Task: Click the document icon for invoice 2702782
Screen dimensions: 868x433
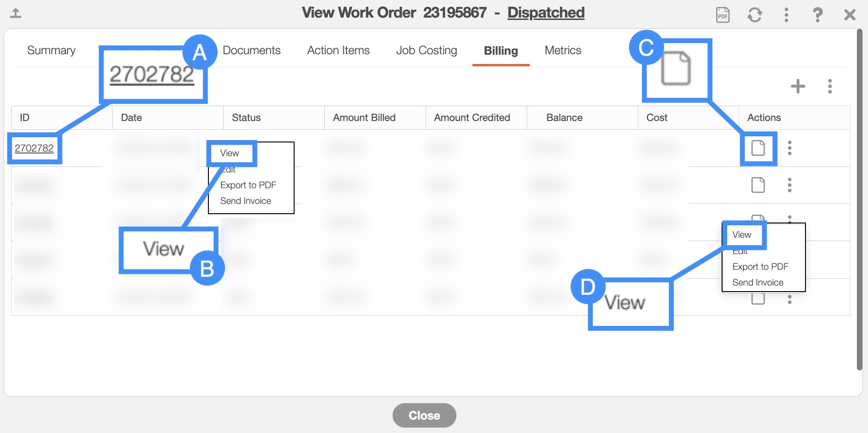Action: pyautogui.click(x=758, y=148)
